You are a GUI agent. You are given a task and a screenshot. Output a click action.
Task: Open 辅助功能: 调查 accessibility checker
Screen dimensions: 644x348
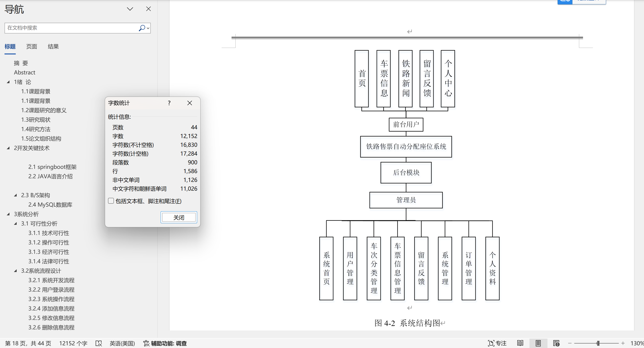click(165, 344)
